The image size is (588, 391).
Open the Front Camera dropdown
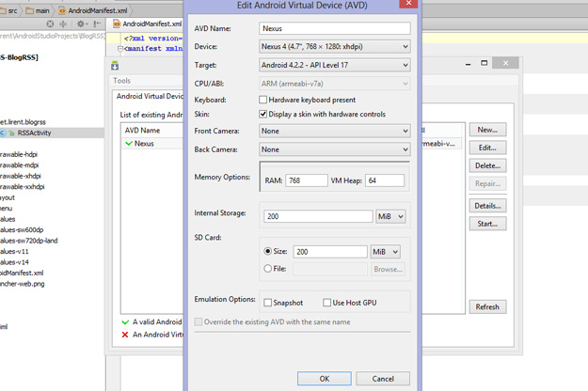click(x=335, y=131)
